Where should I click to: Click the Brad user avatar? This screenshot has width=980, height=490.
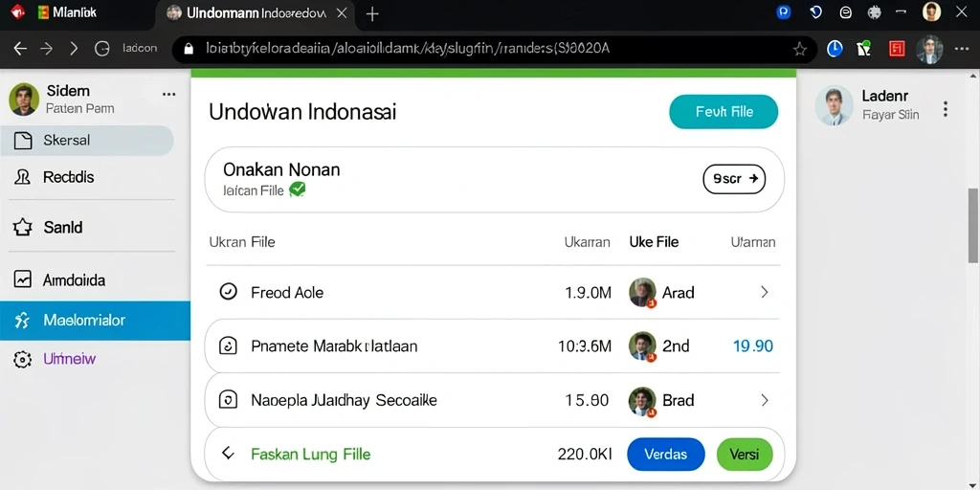point(642,401)
